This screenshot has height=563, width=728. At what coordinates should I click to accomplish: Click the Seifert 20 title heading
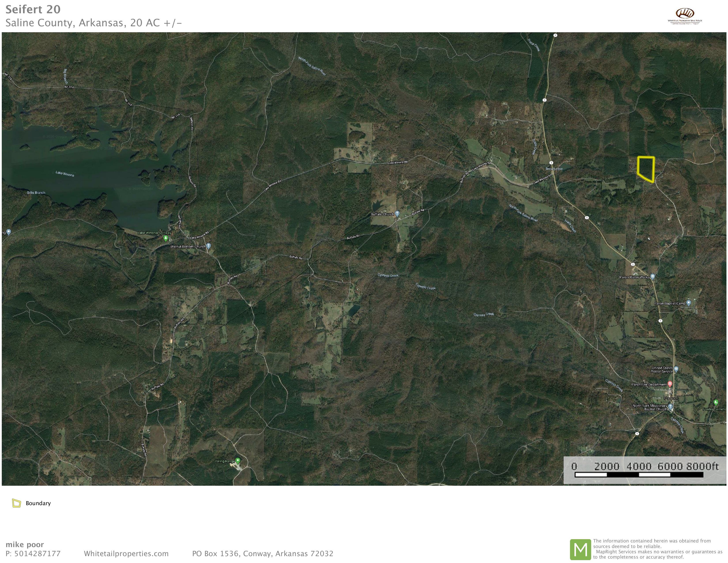tap(33, 9)
